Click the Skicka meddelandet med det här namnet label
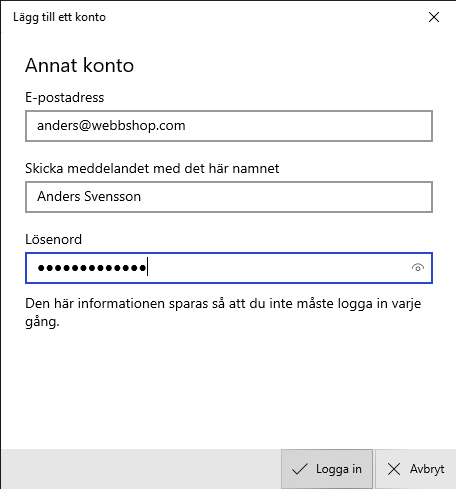Viewport: 456px width, 489px height. click(152, 168)
